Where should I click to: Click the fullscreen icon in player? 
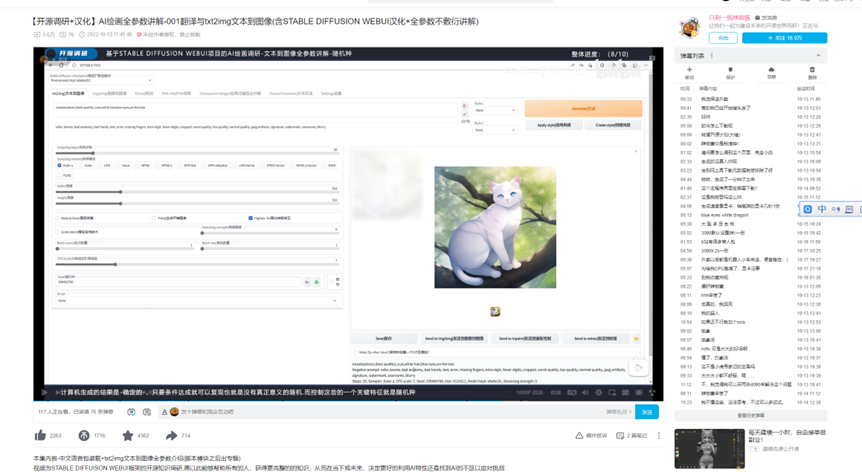[x=652, y=393]
